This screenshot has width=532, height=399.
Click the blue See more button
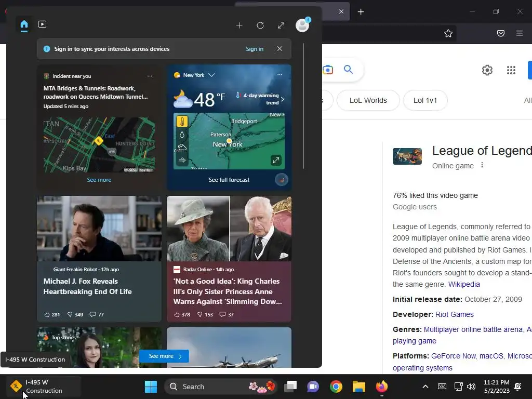coord(164,356)
